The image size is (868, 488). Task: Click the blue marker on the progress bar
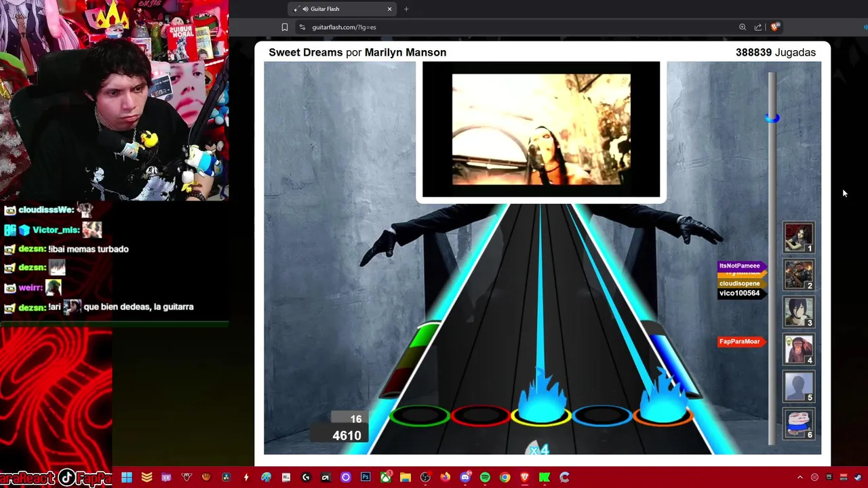[x=772, y=118]
